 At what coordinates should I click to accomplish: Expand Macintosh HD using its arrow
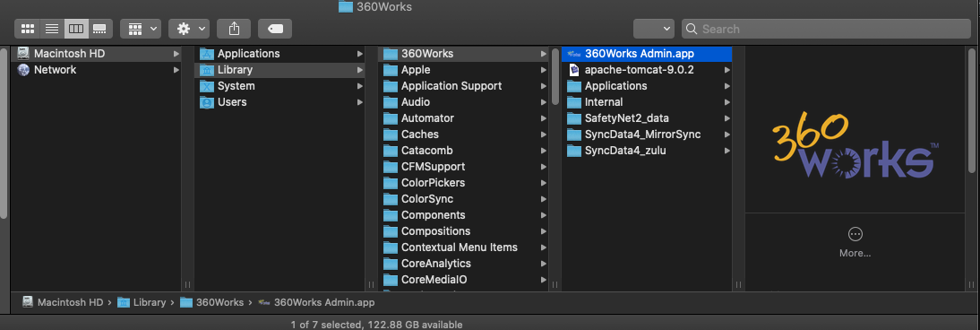(176, 54)
